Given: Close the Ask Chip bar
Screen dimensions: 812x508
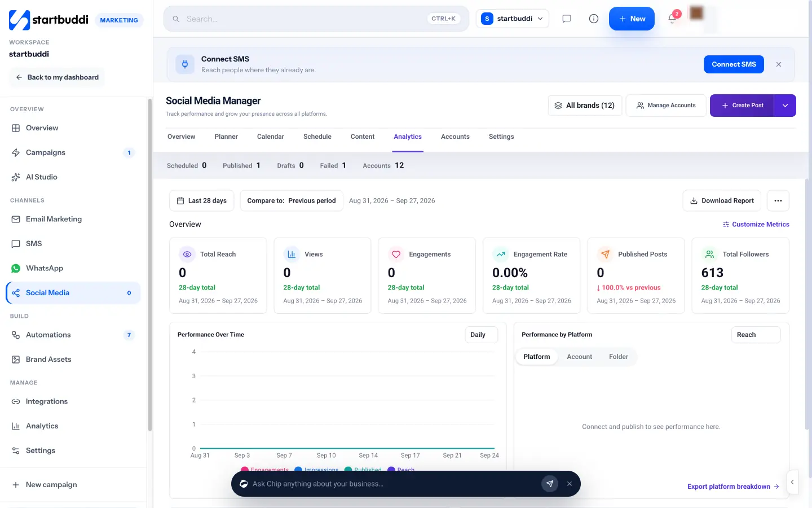Looking at the screenshot, I should coord(570,484).
